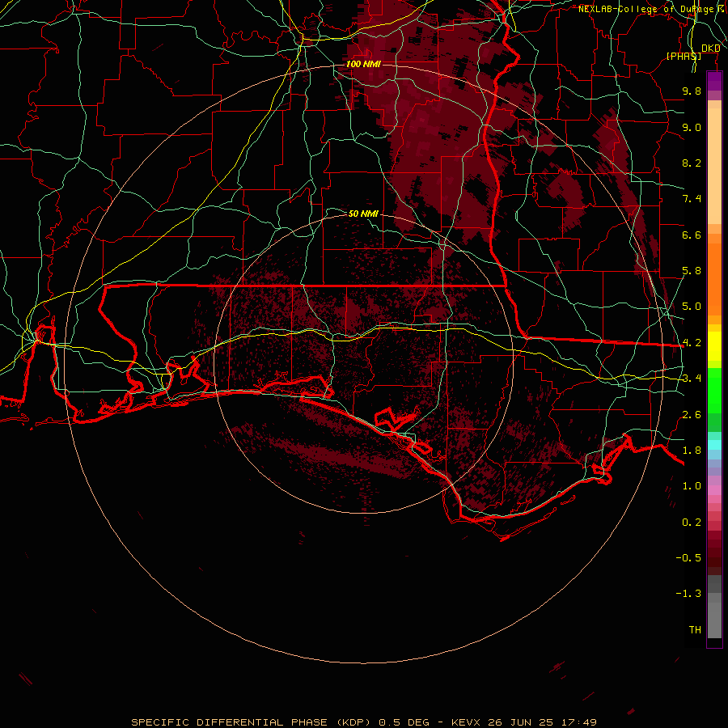Click the [PHAS] legend unit label
This screenshot has width=728, height=728.
(x=684, y=56)
